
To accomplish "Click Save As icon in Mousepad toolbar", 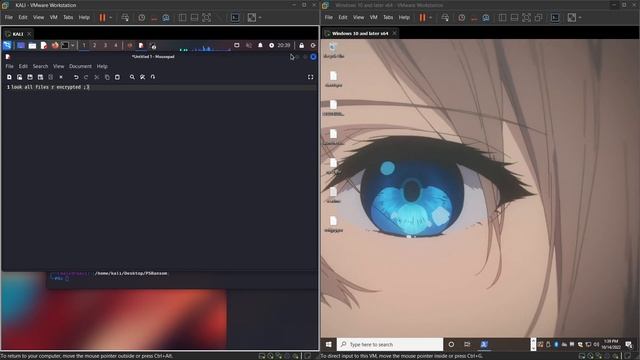I will pos(40,77).
